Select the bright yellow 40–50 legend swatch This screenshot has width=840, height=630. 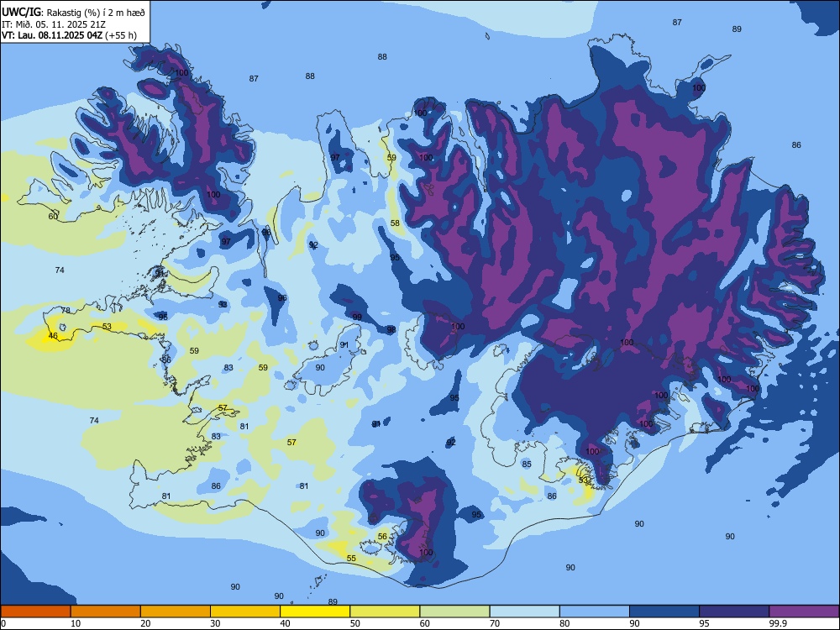click(x=315, y=612)
